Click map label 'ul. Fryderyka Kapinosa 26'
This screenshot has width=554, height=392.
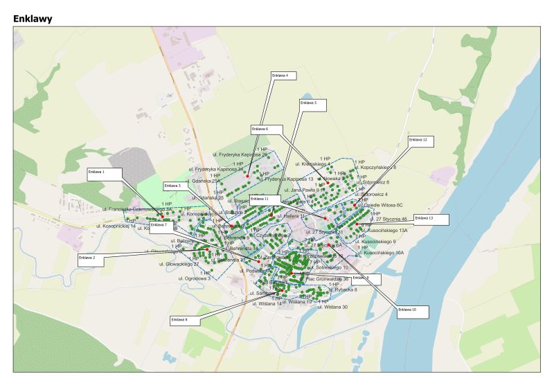click(240, 155)
